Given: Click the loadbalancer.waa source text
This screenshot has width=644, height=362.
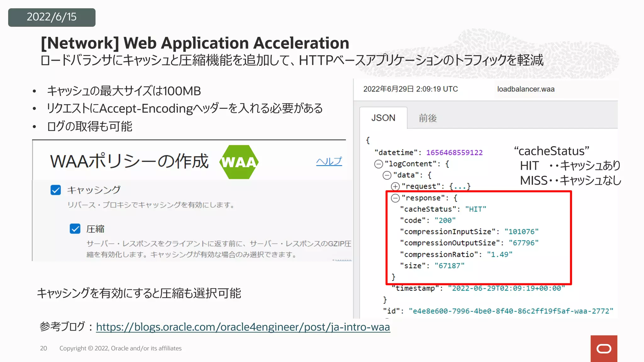Looking at the screenshot, I should 526,89.
